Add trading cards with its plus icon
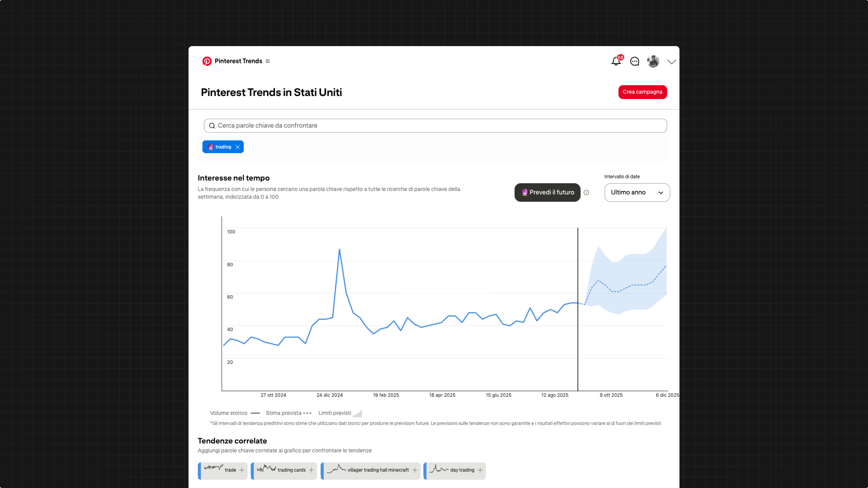Image resolution: width=868 pixels, height=488 pixels. click(311, 470)
